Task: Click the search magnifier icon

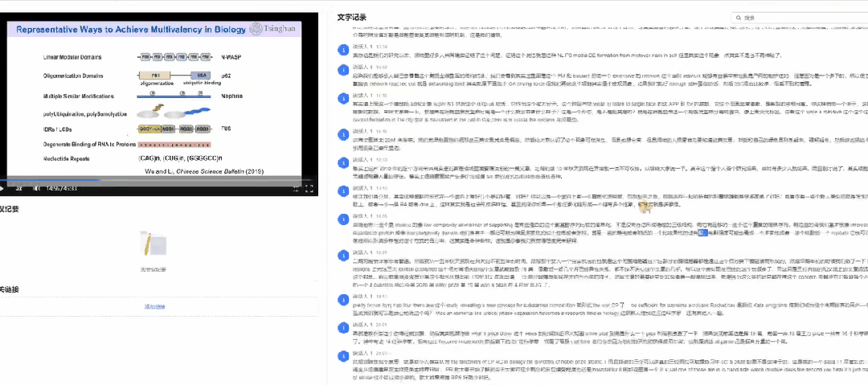Action: point(739,18)
